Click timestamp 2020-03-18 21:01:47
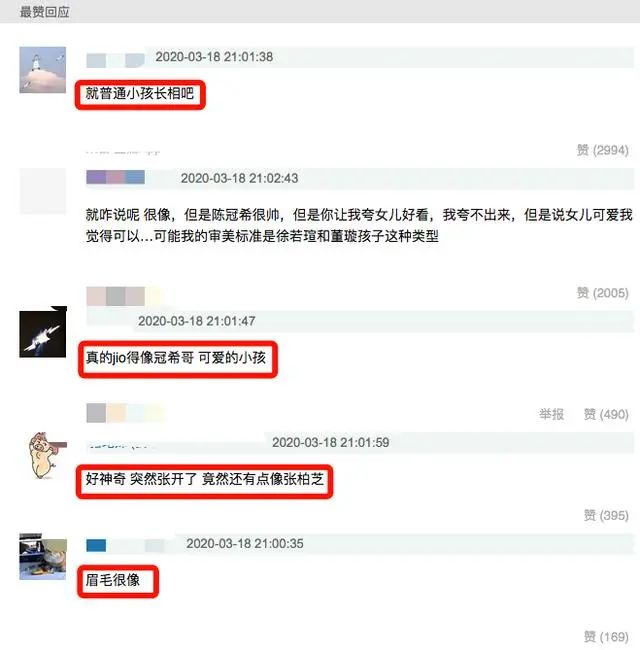This screenshot has height=650, width=640. point(196,321)
